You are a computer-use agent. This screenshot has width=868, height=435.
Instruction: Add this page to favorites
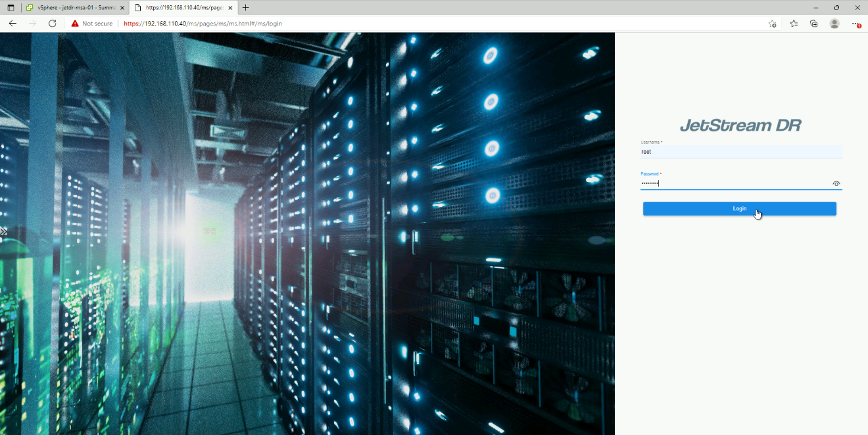tap(772, 24)
